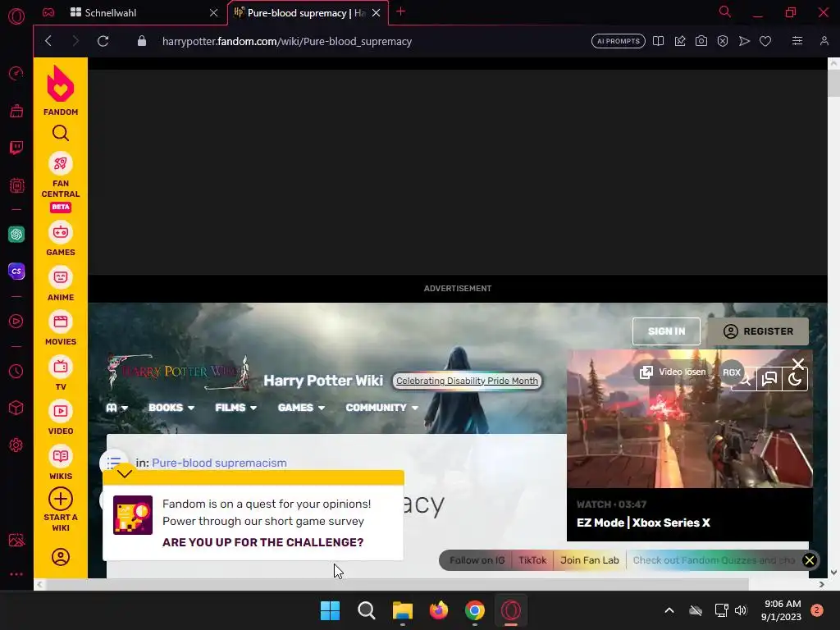This screenshot has height=630, width=840.
Task: Click the Sign In button
Action: 666,331
